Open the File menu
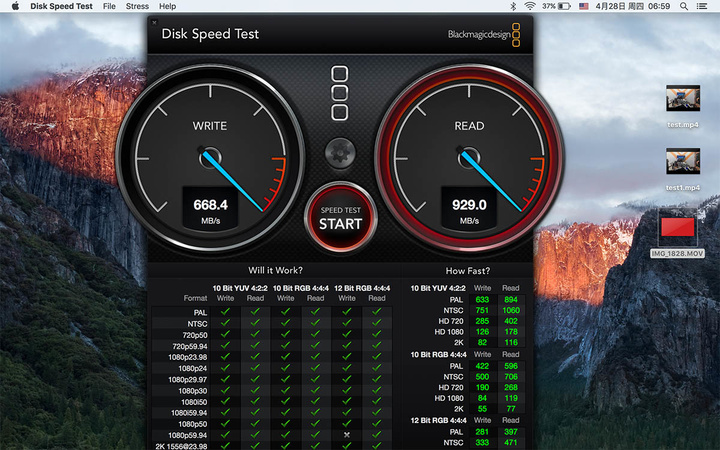Image resolution: width=720 pixels, height=450 pixels. [109, 6]
